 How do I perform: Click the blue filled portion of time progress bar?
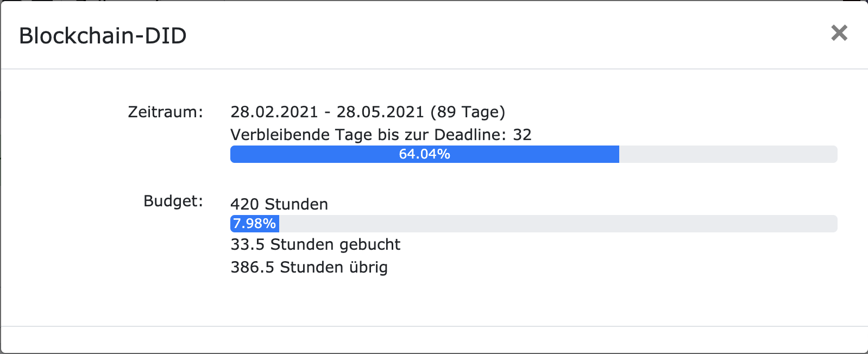(315, 154)
